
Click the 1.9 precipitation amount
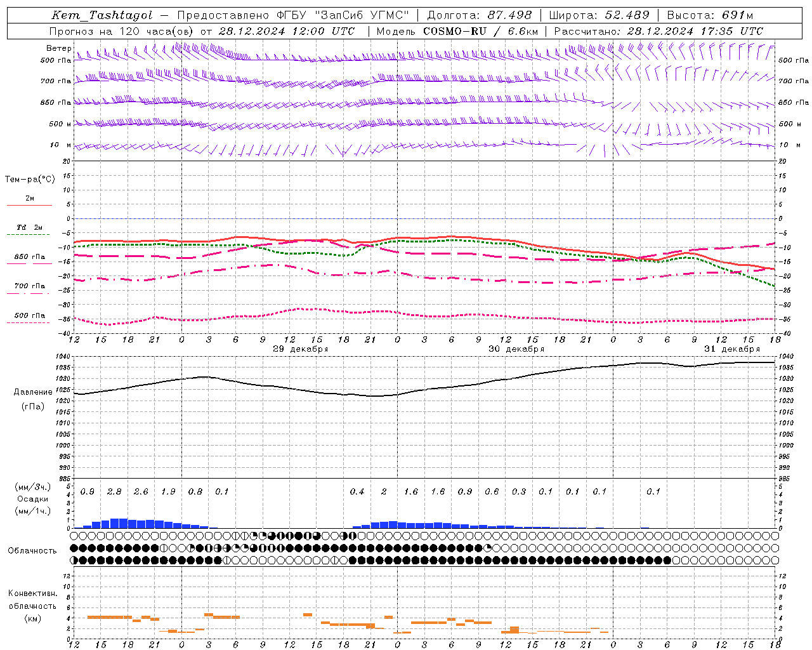[x=168, y=492]
